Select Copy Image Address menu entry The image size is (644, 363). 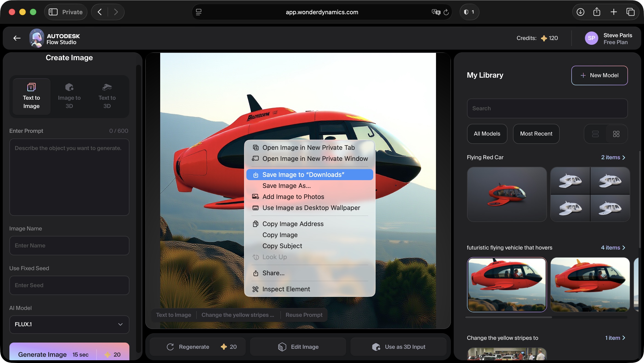pos(293,224)
